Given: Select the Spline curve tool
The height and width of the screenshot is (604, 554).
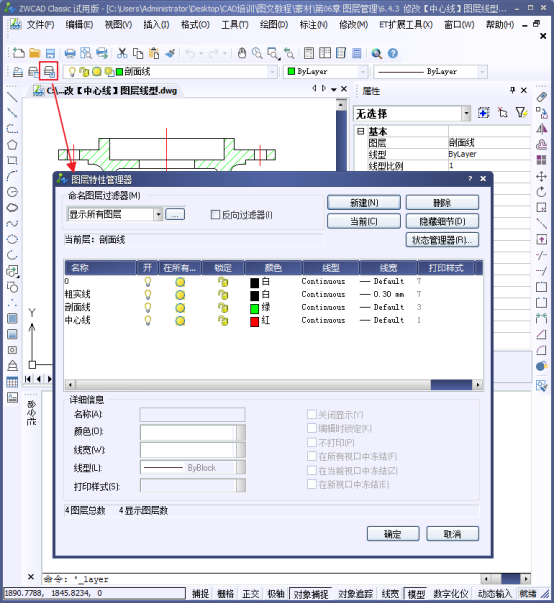Looking at the screenshot, I should tap(12, 223).
